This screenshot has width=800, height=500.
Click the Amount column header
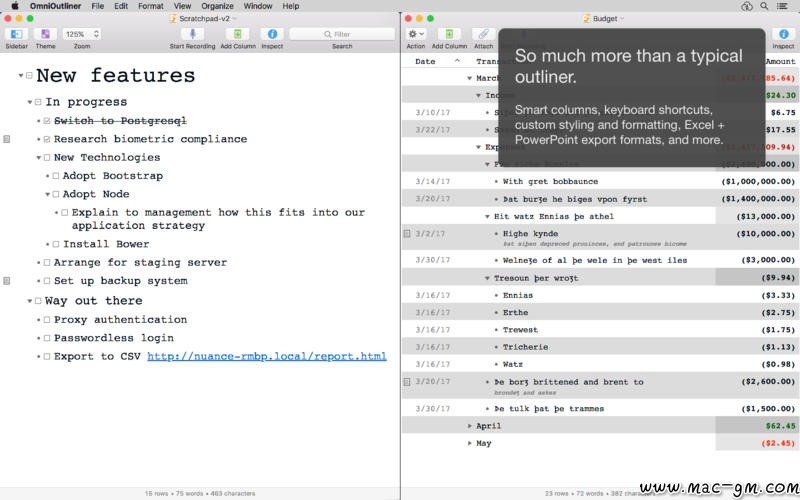click(x=780, y=61)
